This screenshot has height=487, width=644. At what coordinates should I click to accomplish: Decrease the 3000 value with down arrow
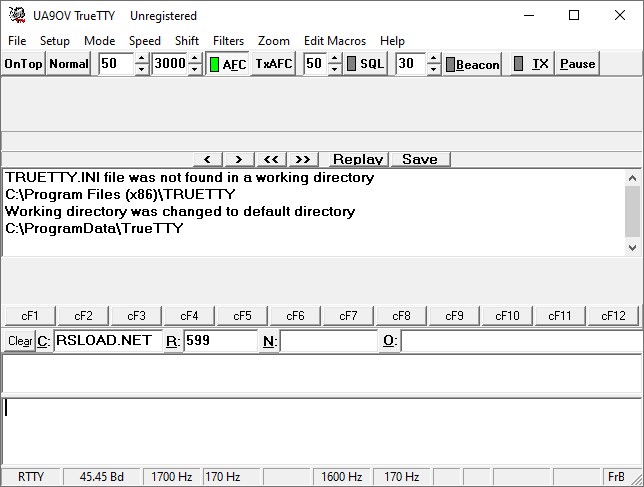pos(195,69)
